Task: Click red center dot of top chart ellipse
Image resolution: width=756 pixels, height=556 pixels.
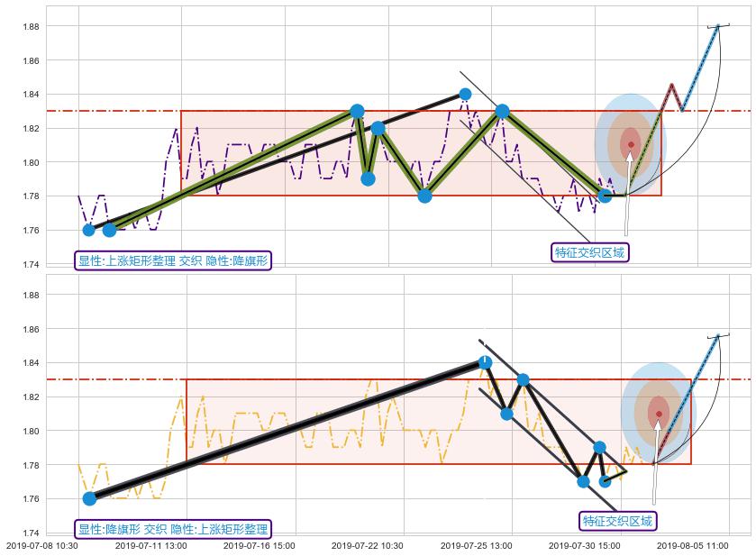Action: pos(631,144)
